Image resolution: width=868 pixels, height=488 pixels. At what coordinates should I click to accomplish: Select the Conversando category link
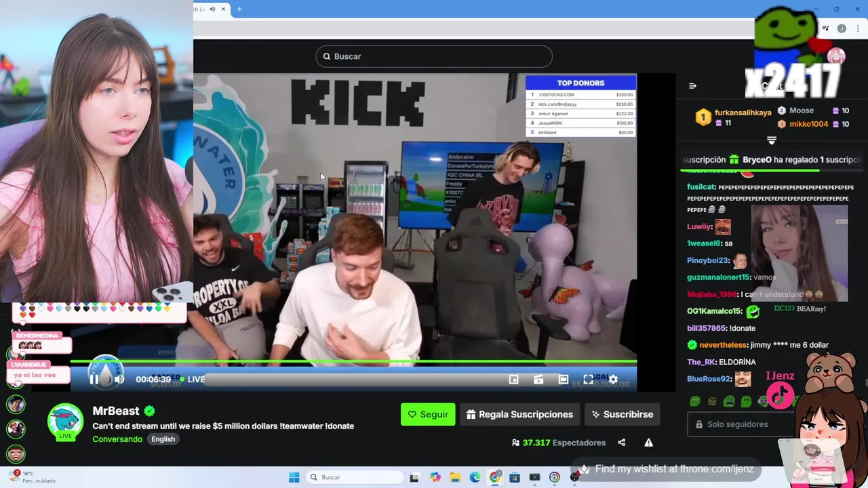coord(117,439)
